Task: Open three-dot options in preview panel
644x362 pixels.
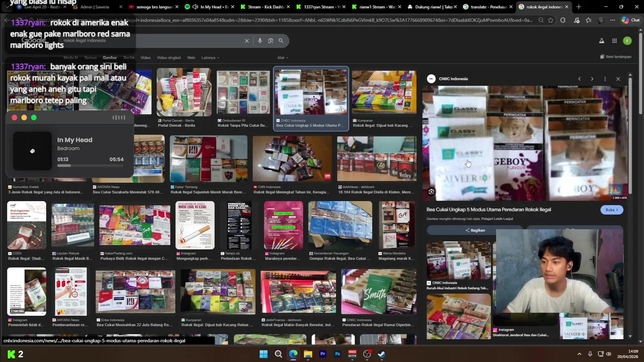Action: (605, 79)
